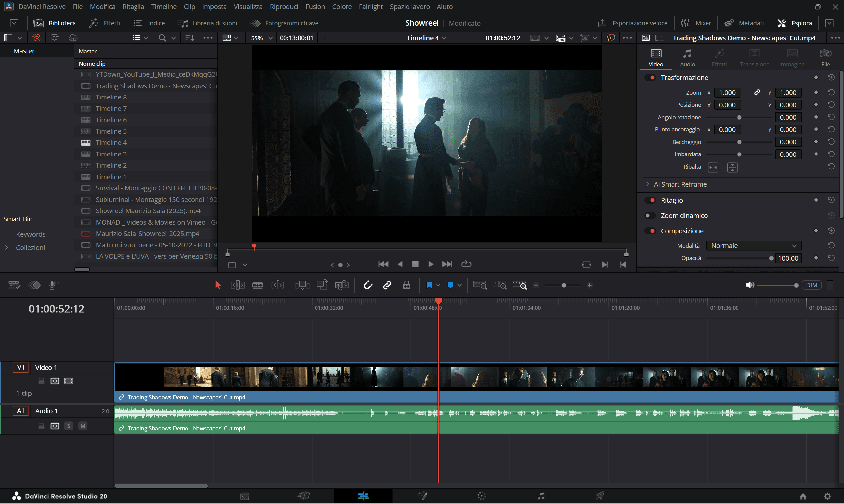The width and height of the screenshot is (844, 504).
Task: Click Custom Zoom icon
Action: coord(520,285)
